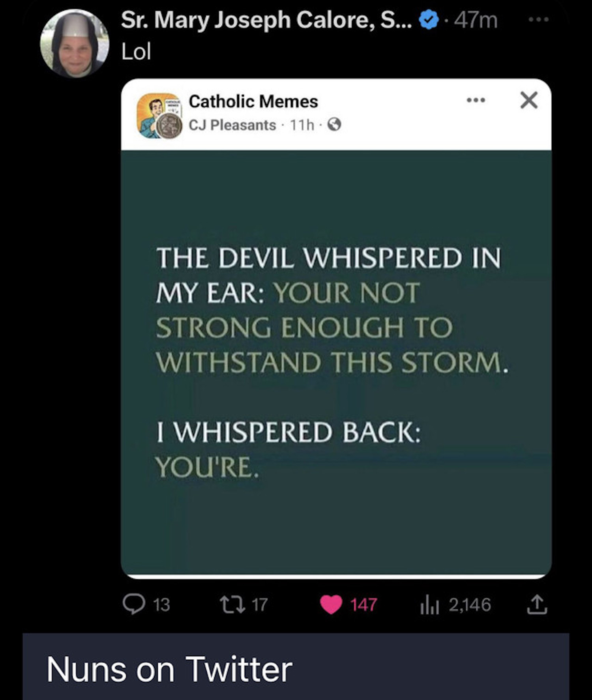Click the Catholic Memes page avatar
592x700 pixels.
pyautogui.click(x=159, y=116)
